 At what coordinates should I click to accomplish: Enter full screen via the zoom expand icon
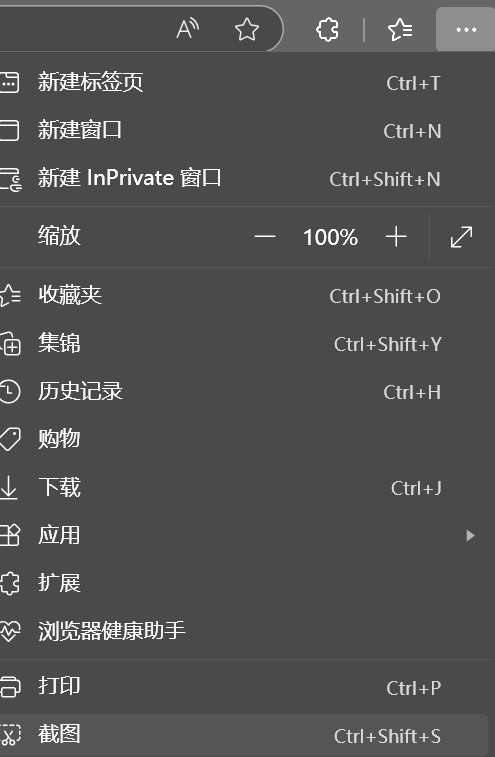461,237
